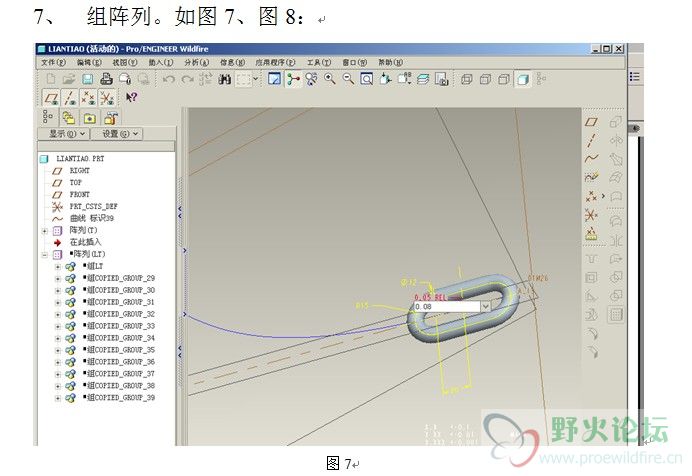Click the Refit view icon
This screenshot has width=692, height=476.
click(x=366, y=79)
